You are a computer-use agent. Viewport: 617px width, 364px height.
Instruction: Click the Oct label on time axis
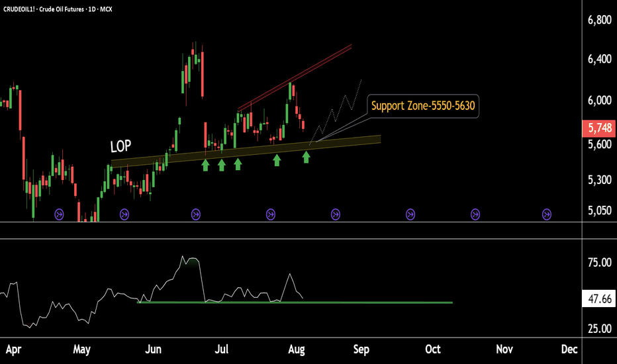point(433,349)
